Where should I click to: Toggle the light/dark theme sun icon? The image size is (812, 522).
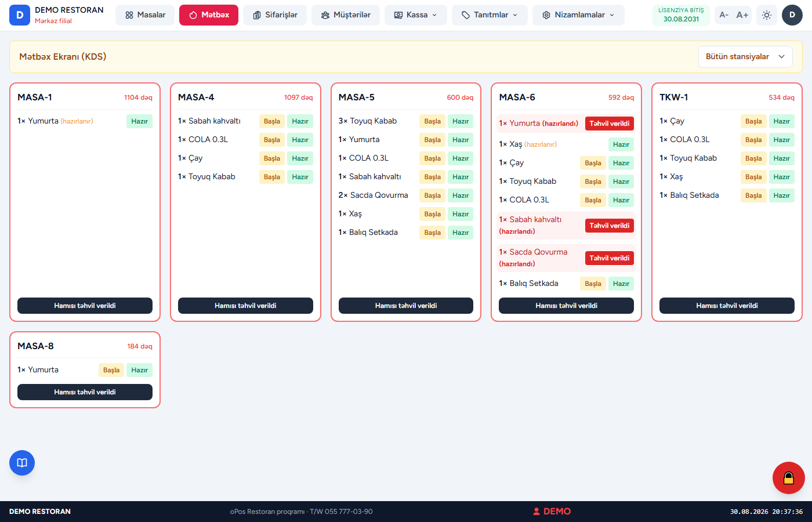coord(767,15)
